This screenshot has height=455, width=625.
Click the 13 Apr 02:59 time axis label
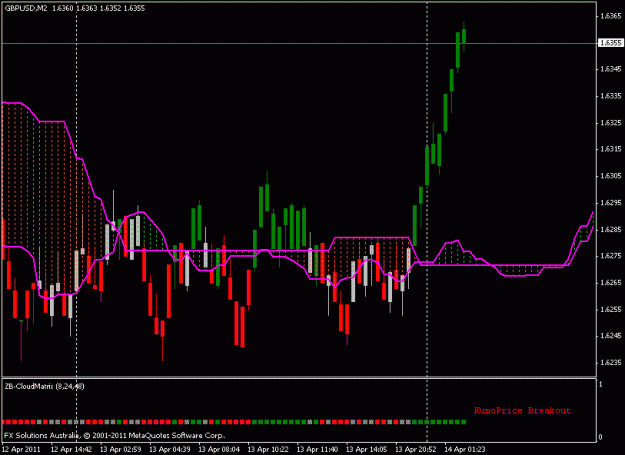120,449
